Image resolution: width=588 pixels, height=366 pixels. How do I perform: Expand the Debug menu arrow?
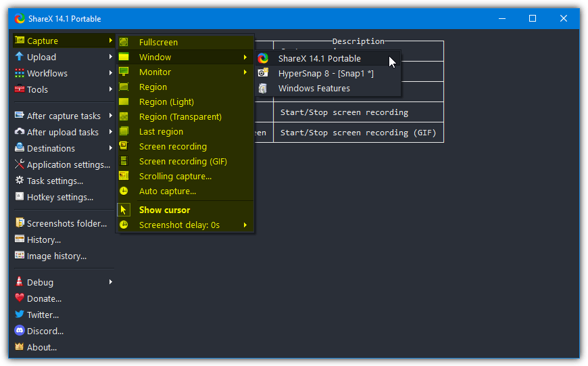pyautogui.click(x=111, y=281)
